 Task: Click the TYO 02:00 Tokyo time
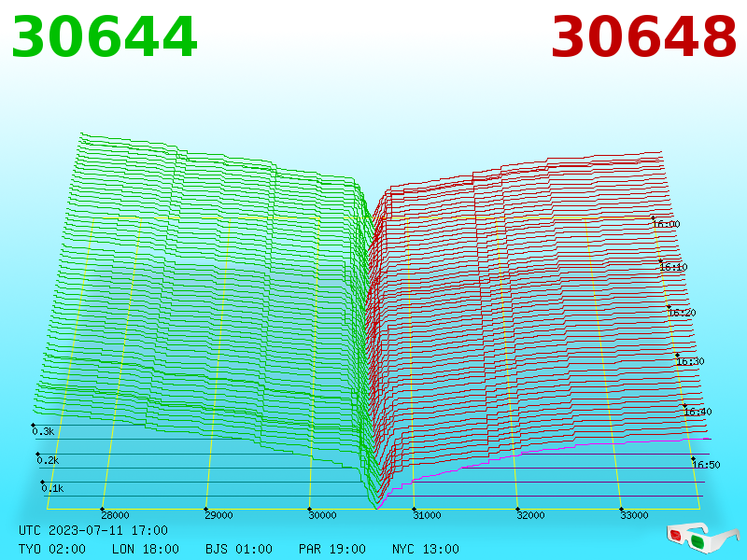52,549
